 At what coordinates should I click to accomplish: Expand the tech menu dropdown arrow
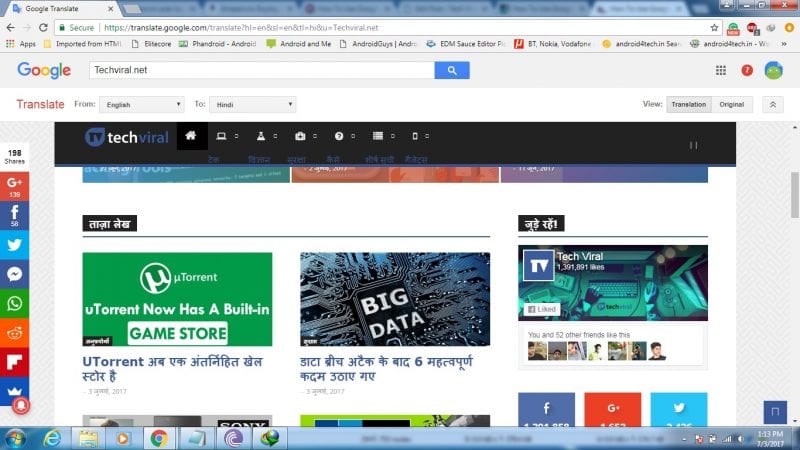pyautogui.click(x=236, y=136)
